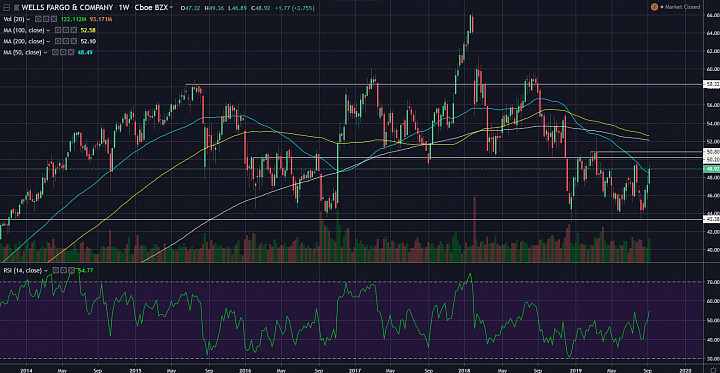Screen dimensions: 720x373
Task: Open settings for MA (100, close)
Action: [x=66, y=30]
